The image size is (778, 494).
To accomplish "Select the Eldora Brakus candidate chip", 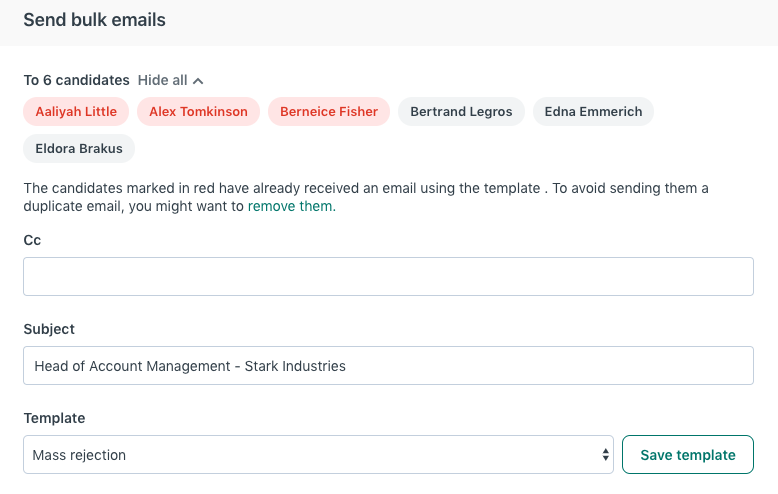I will coord(79,148).
